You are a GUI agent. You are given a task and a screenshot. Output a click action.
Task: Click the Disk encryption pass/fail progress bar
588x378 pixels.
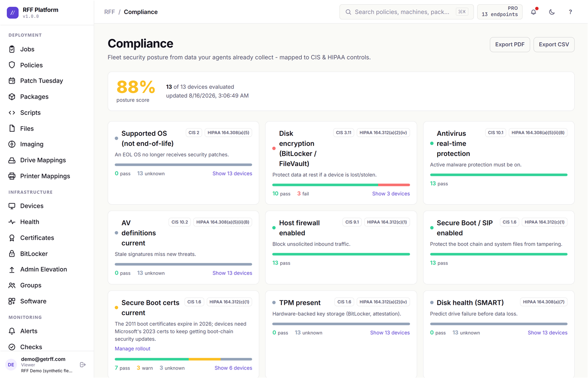(x=341, y=185)
